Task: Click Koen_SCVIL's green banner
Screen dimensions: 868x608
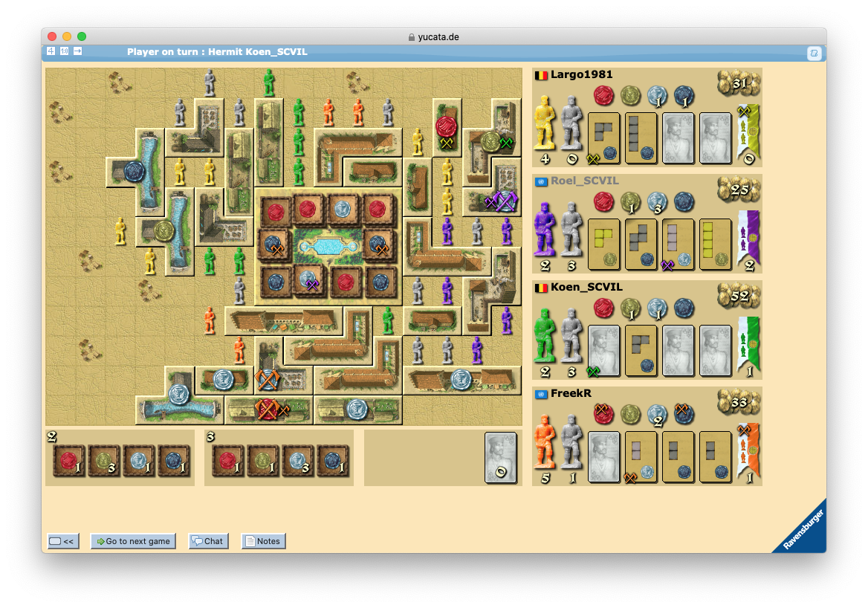Action: [x=749, y=347]
